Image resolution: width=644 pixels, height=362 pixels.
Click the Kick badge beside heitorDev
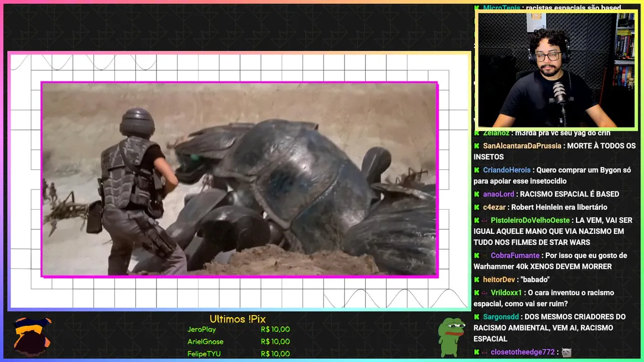coord(476,280)
